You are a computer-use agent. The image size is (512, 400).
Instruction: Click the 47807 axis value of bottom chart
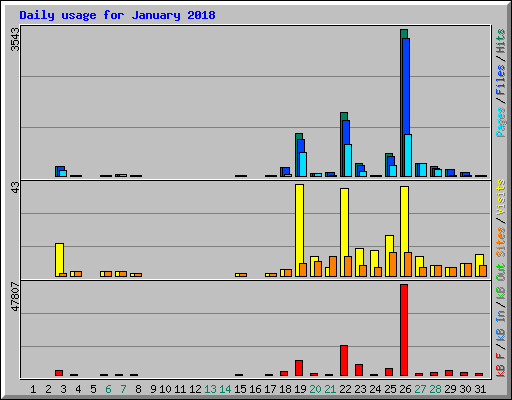click(x=15, y=296)
